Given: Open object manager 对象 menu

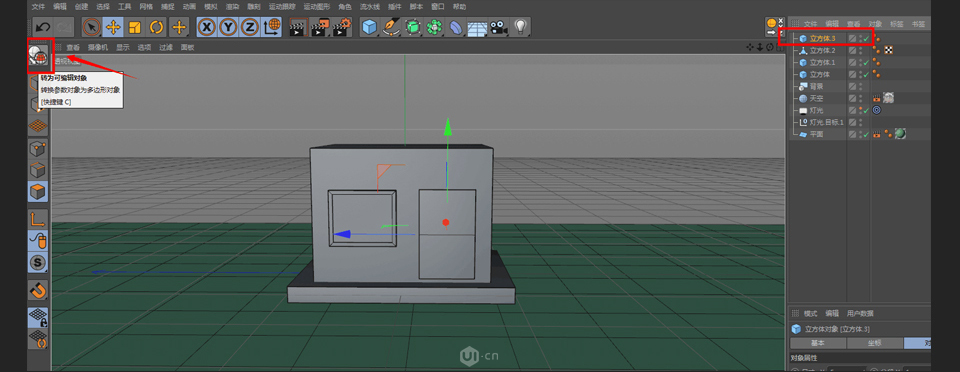Looking at the screenshot, I should point(876,24).
